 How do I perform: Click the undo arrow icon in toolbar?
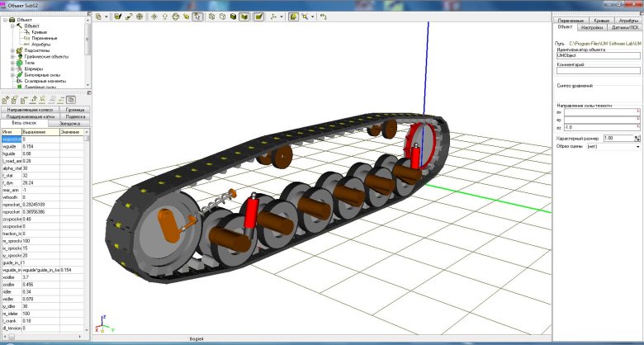pos(323,16)
